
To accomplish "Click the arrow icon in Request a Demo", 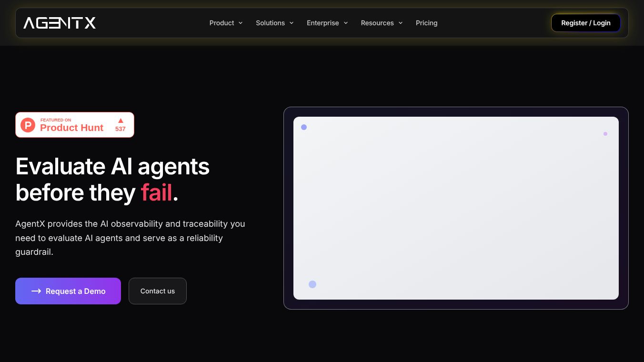I will [36, 291].
